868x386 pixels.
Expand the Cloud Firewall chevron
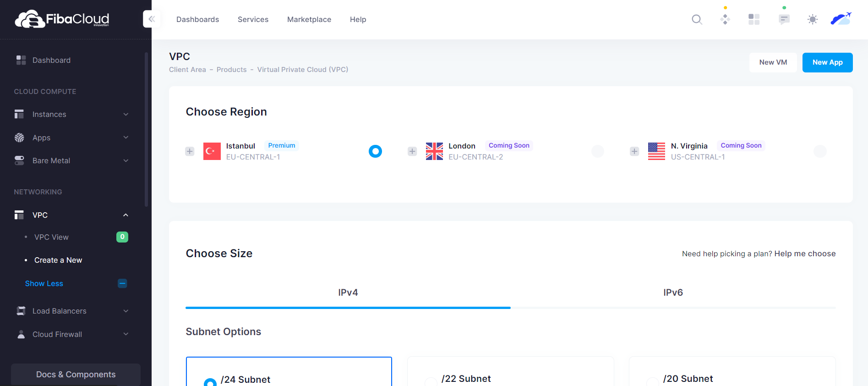[126, 334]
